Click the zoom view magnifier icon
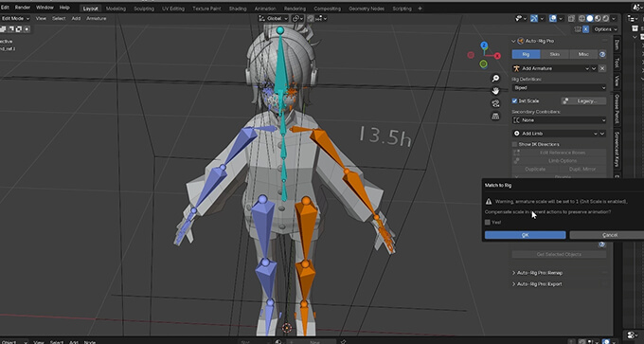 click(x=495, y=78)
